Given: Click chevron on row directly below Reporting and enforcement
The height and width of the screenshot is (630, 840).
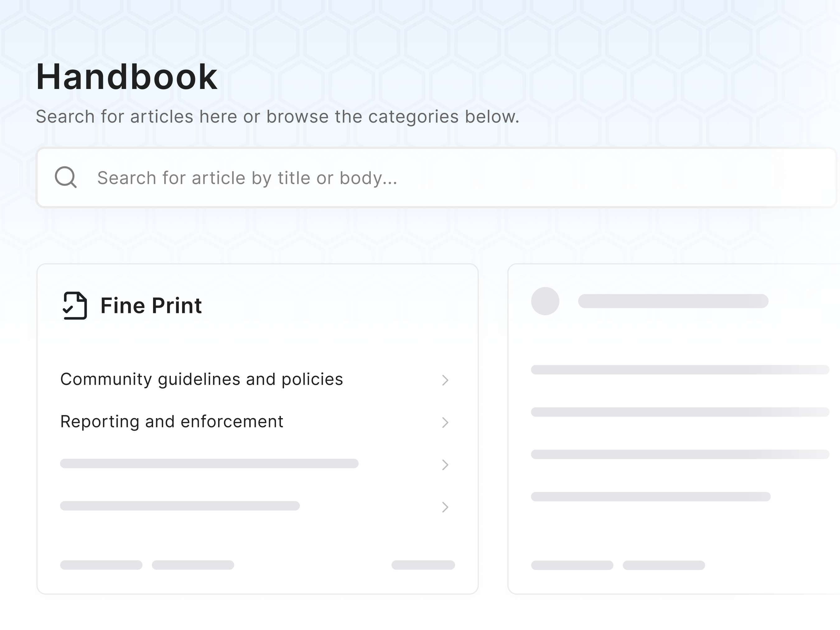Looking at the screenshot, I should tap(445, 465).
